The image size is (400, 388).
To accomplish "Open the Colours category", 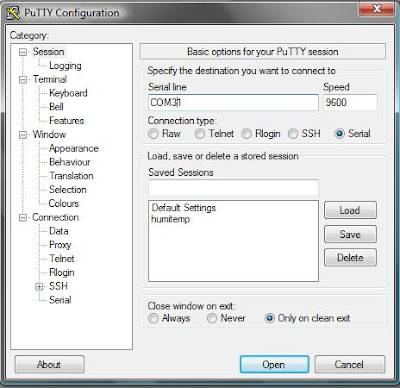I will pyautogui.click(x=64, y=203).
